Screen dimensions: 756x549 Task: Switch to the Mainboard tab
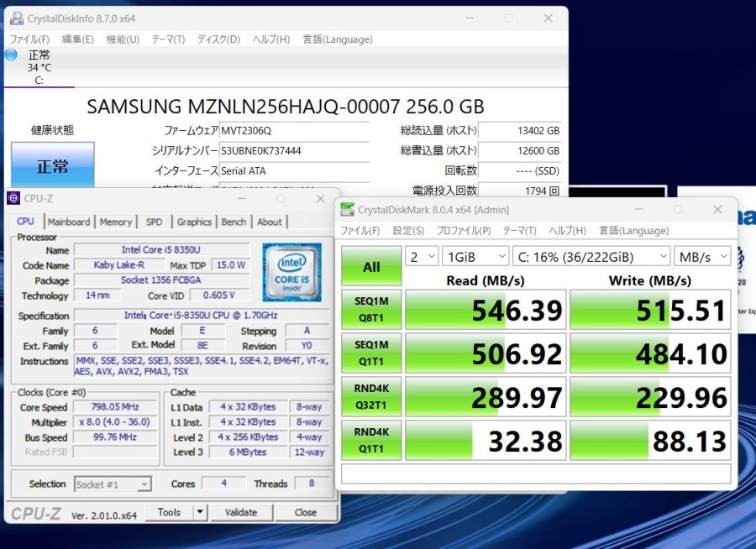pos(69,222)
